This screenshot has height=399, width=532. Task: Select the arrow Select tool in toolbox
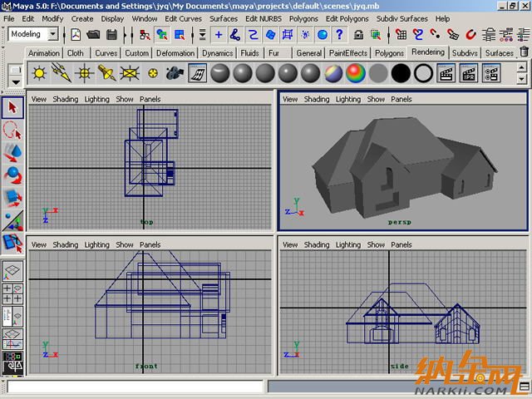tap(12, 108)
